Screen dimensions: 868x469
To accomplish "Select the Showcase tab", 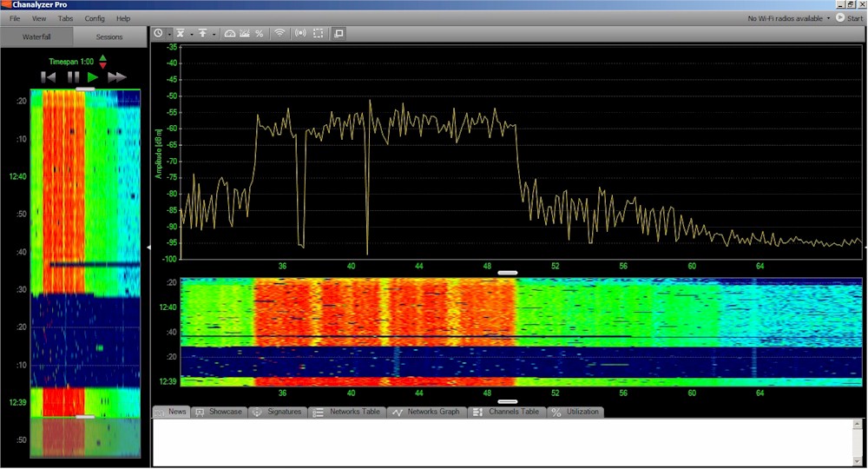I will (220, 412).
